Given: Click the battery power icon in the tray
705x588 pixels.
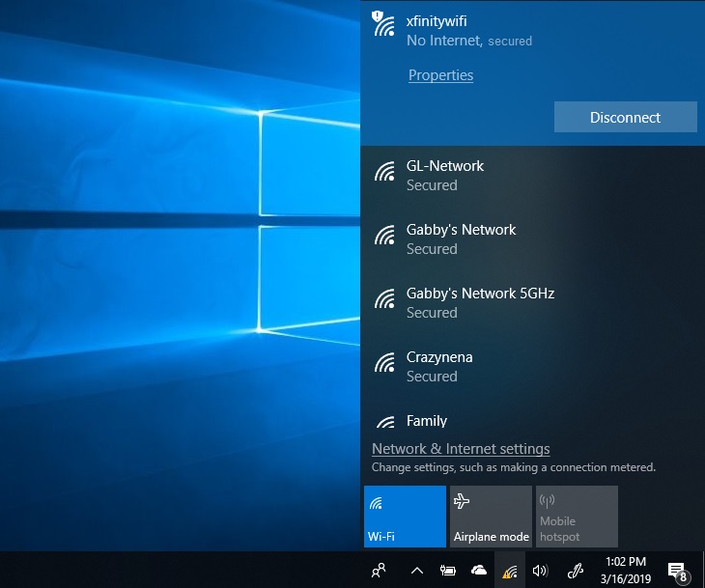Looking at the screenshot, I should 448,571.
